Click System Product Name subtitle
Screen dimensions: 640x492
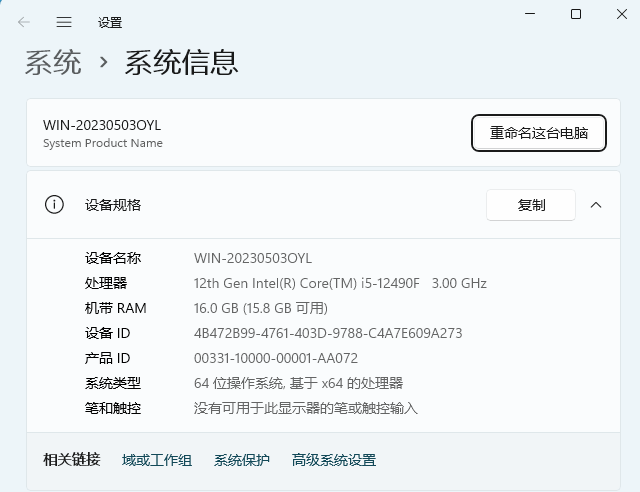pyautogui.click(x=103, y=143)
